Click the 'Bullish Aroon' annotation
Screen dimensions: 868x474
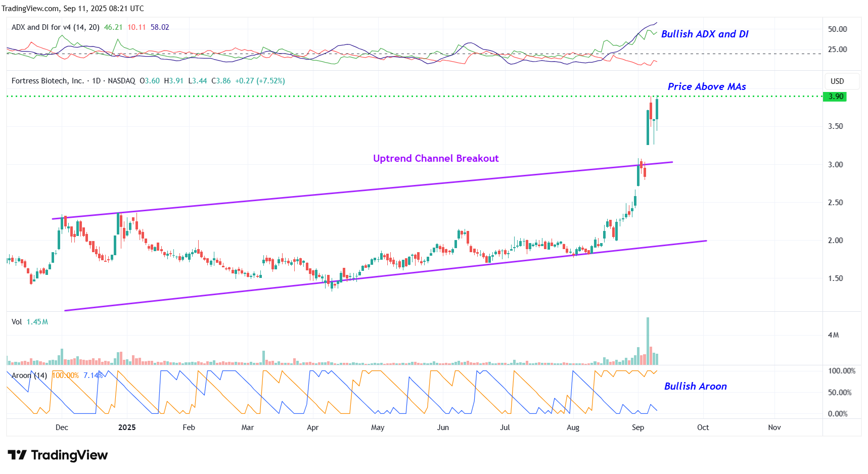(x=696, y=386)
